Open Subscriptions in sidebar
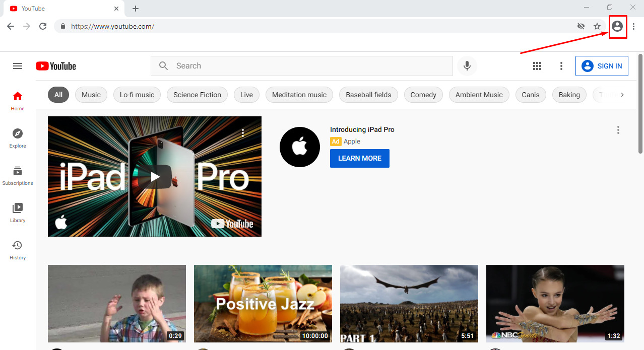This screenshot has height=350, width=644. click(x=18, y=175)
